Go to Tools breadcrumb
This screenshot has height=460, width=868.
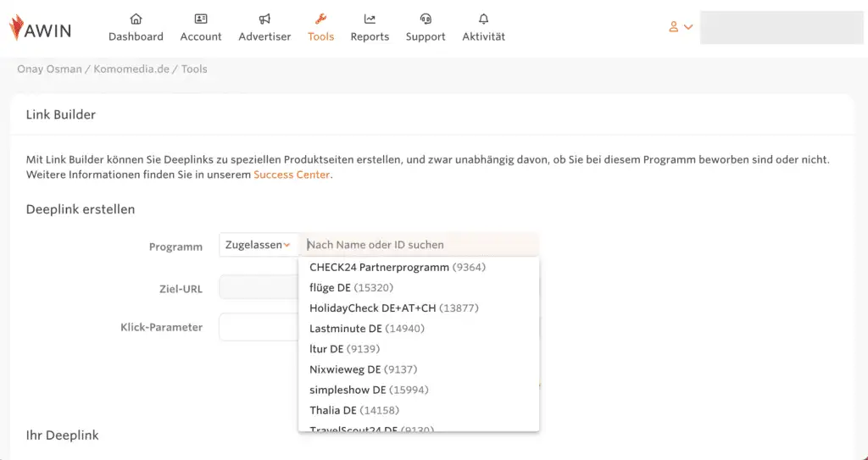click(194, 69)
